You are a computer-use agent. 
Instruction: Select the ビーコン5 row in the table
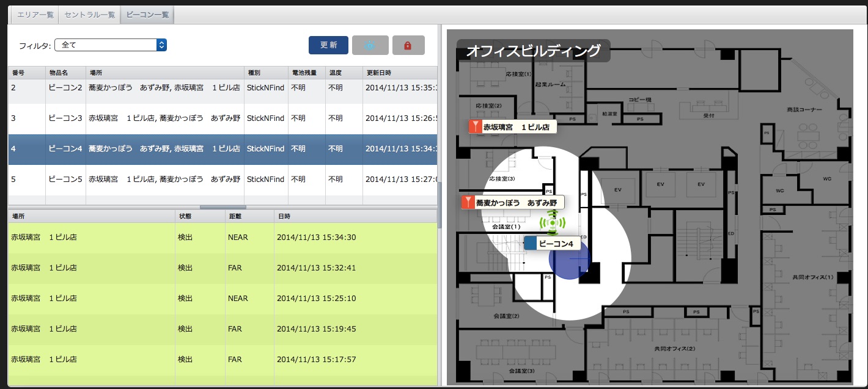183,179
